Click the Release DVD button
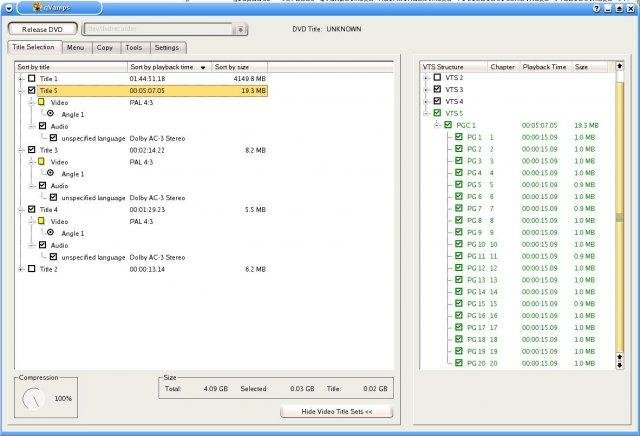This screenshot has height=436, width=640. (x=42, y=29)
